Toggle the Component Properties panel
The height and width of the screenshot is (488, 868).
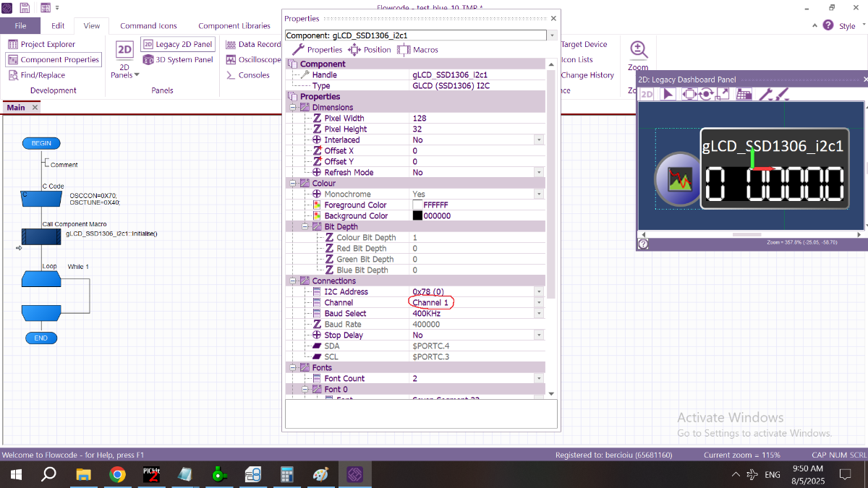point(54,60)
